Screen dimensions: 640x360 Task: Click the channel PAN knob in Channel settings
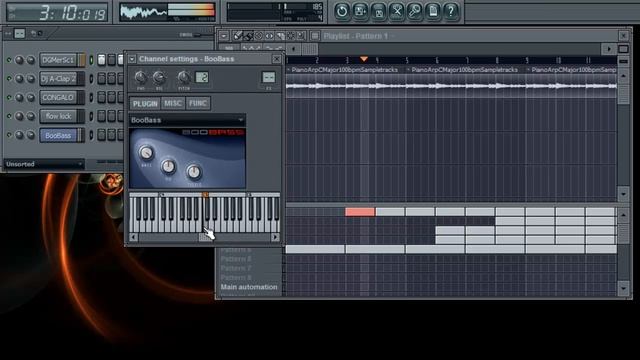140,78
